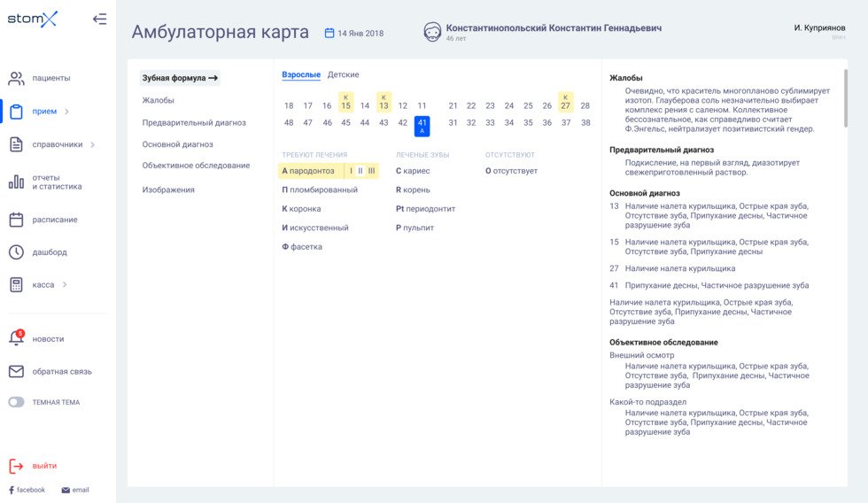The image size is (868, 503).
Task: Switch to the Взрослые tab
Action: [x=301, y=74]
